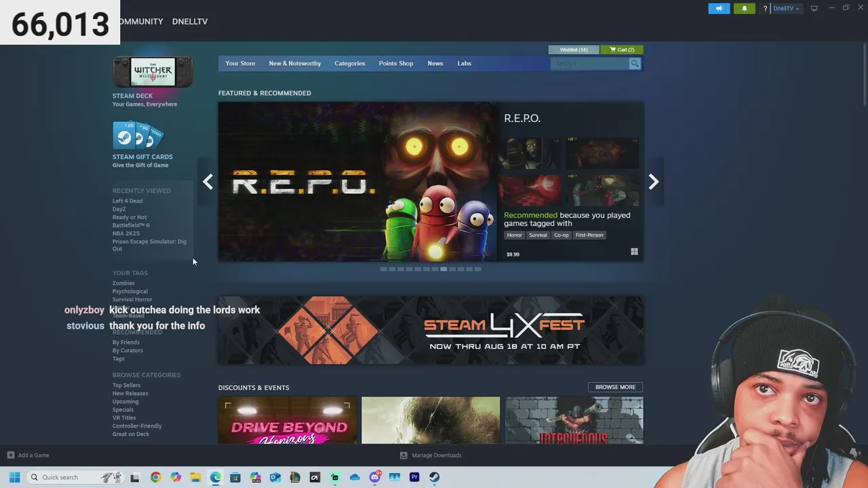Open the R.E.P.O. featured banner image
The height and width of the screenshot is (488, 868).
357,182
